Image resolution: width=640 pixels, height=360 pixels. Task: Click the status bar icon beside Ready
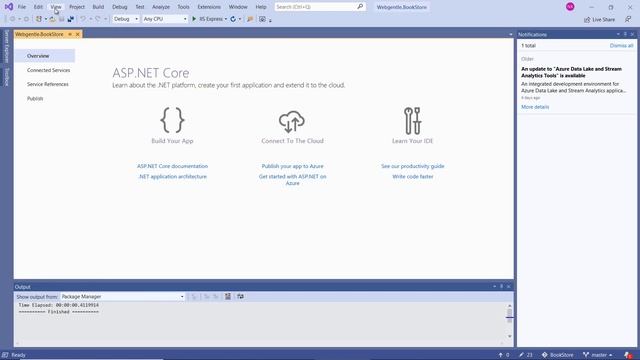(5, 355)
